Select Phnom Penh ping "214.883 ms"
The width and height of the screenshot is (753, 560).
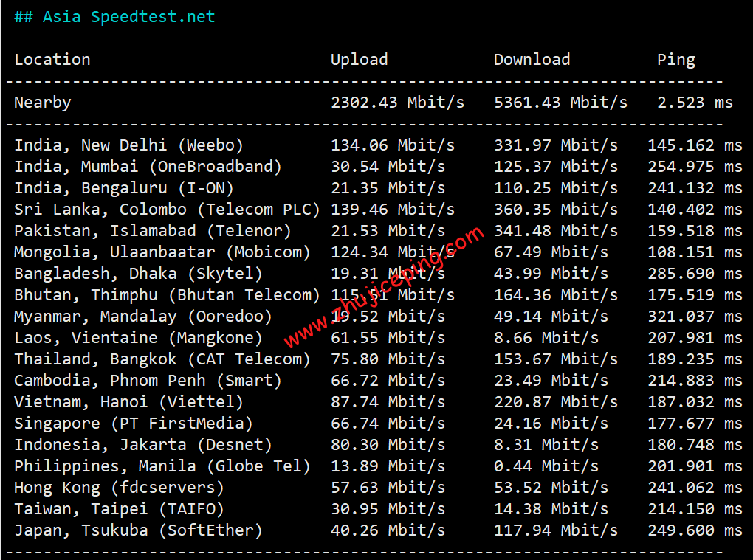tap(695, 381)
